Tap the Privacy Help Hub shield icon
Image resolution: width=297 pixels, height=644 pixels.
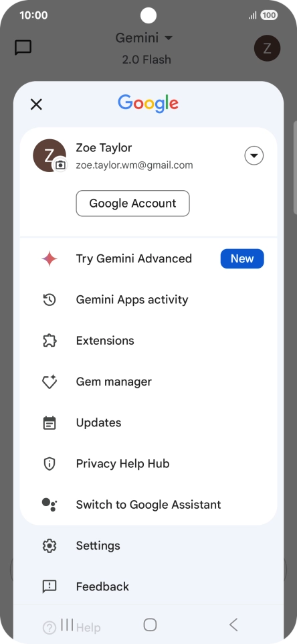(50, 464)
